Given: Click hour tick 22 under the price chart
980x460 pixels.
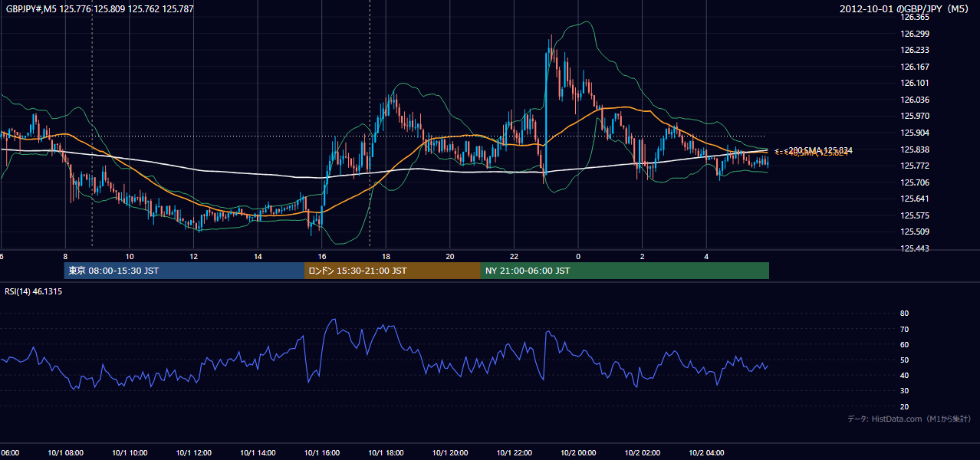Looking at the screenshot, I should click(x=514, y=257).
